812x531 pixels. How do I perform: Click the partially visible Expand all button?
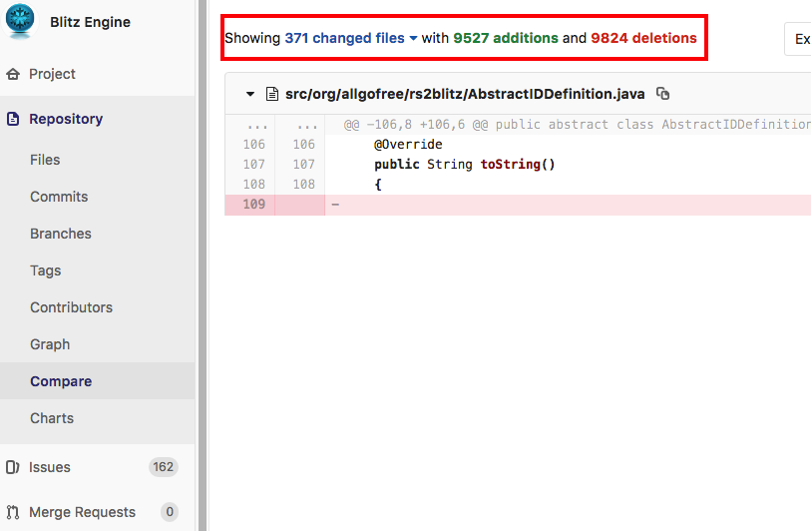pos(798,39)
